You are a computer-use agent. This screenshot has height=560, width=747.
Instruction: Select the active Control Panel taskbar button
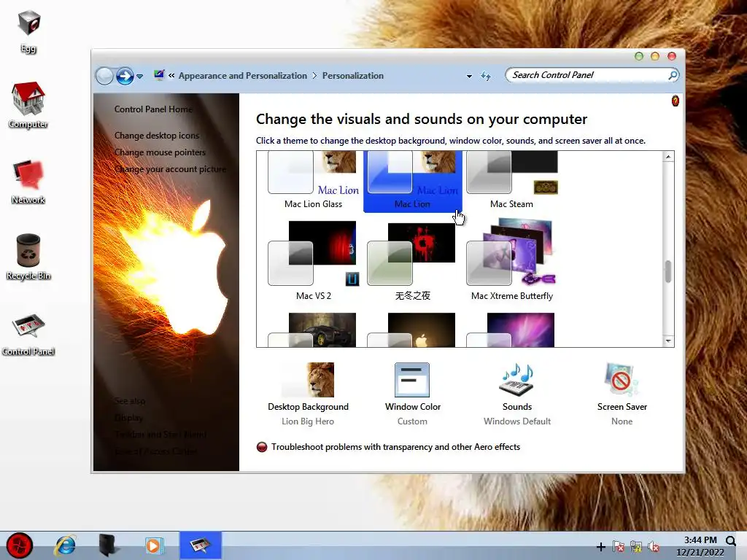click(x=200, y=545)
